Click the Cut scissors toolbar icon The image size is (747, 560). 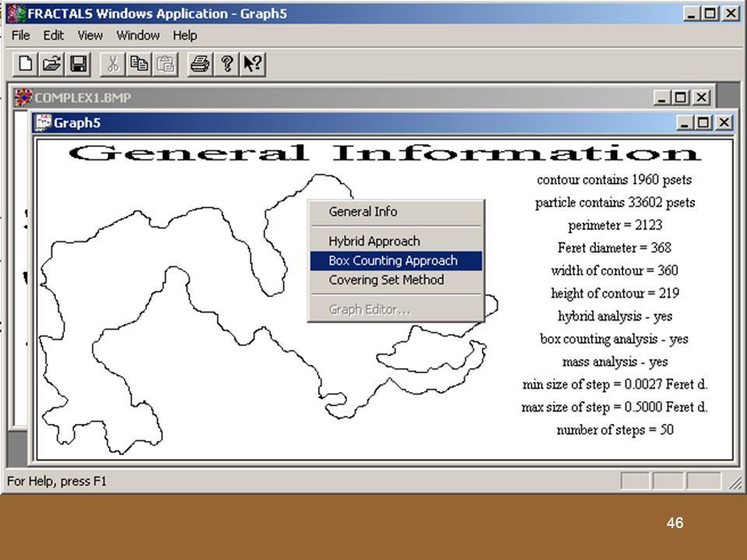tap(113, 64)
